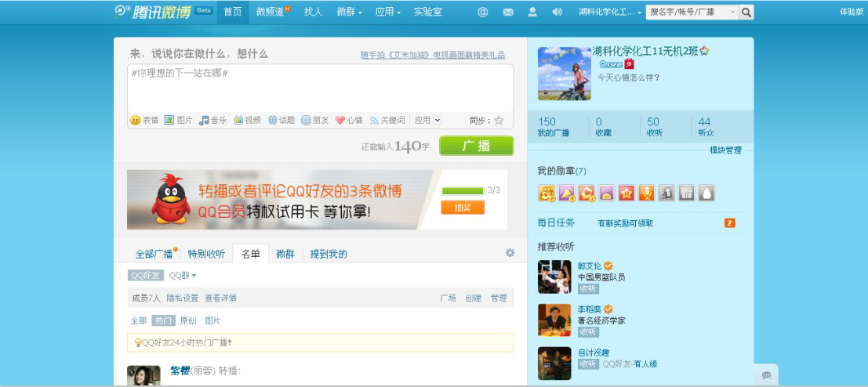Switch to the 全部广播 tab
The width and height of the screenshot is (868, 387).
click(x=154, y=255)
